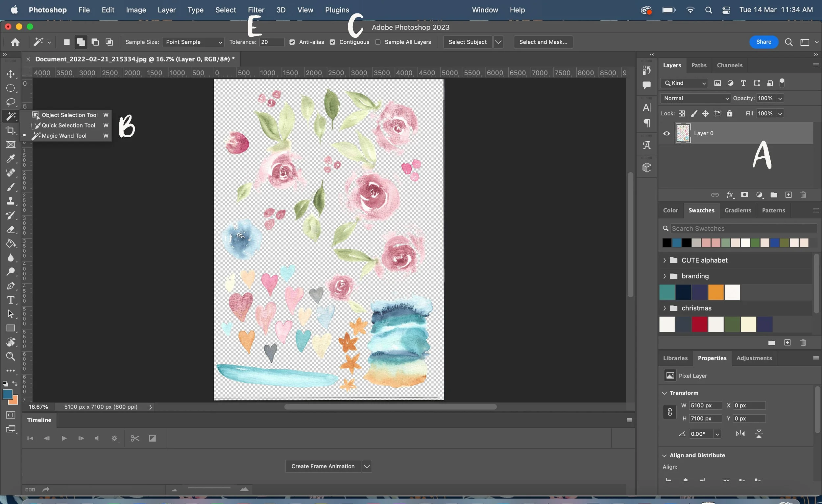Select the Eyedropper tool
Viewport: 822px width, 504px height.
click(x=11, y=159)
